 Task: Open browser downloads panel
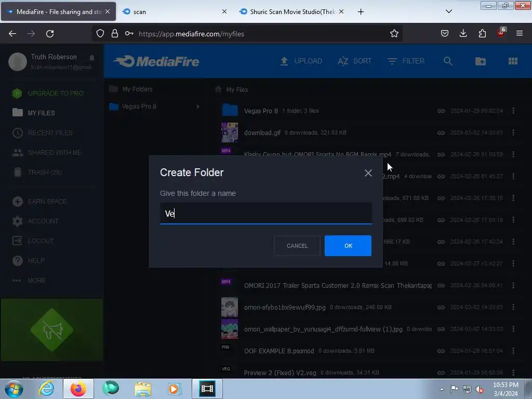click(463, 33)
